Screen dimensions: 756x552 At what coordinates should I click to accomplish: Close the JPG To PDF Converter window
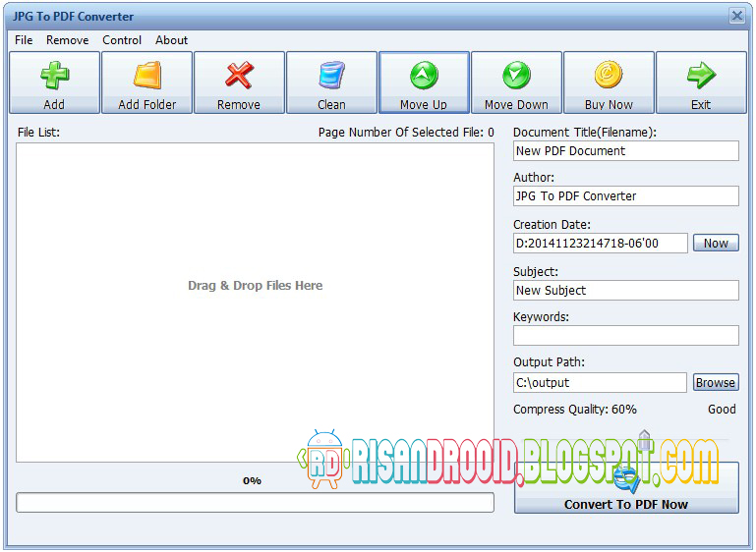737,16
